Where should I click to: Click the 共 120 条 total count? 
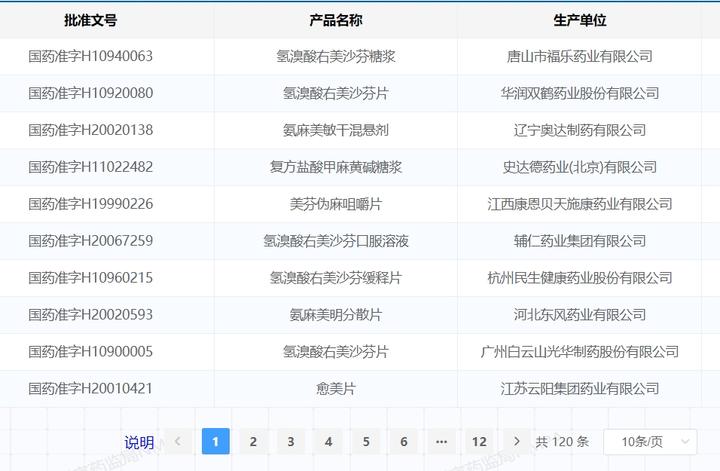pos(562,442)
